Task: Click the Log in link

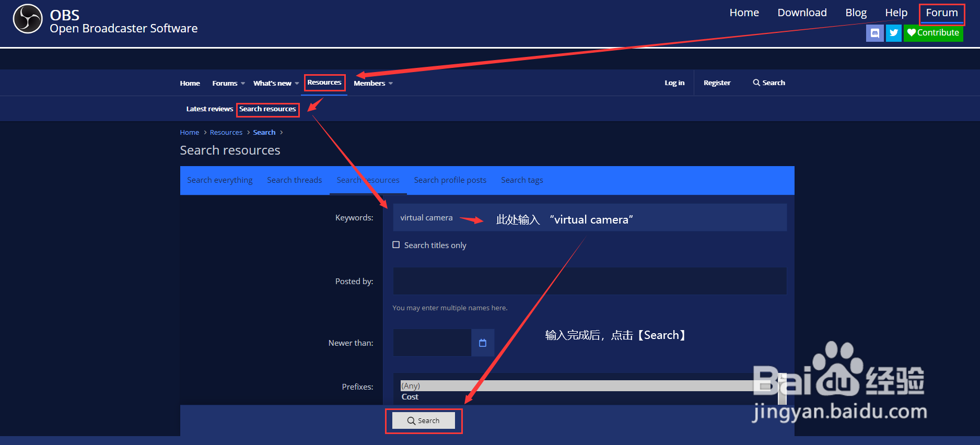Action: click(x=674, y=83)
